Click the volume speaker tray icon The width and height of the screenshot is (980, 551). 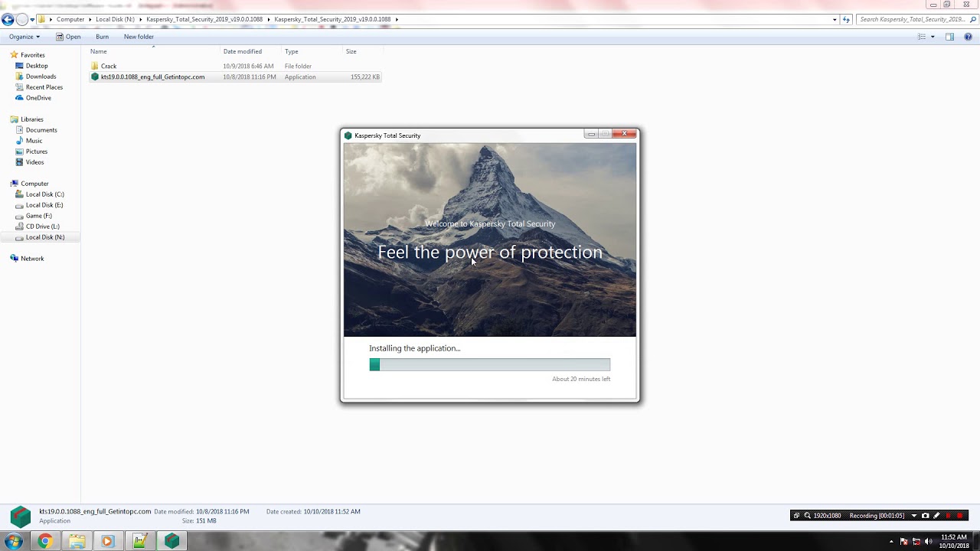929,542
